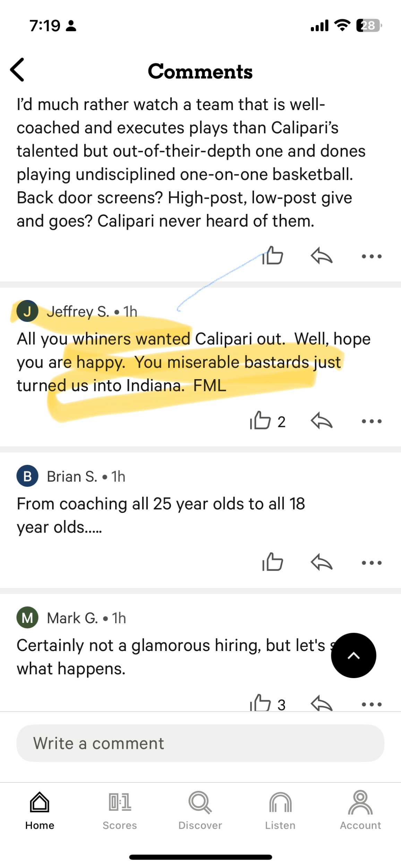Tap Brian S.'s avatar
Image resolution: width=401 pixels, height=868 pixels.
27,476
